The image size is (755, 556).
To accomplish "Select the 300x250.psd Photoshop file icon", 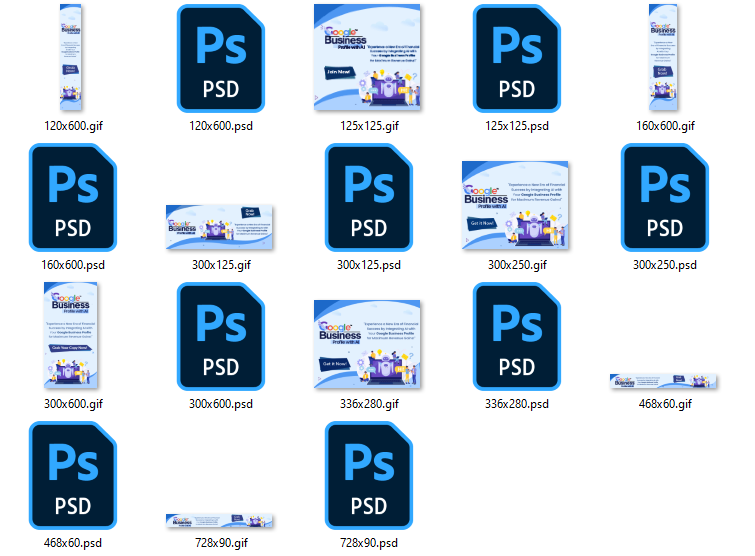I will click(x=665, y=197).
